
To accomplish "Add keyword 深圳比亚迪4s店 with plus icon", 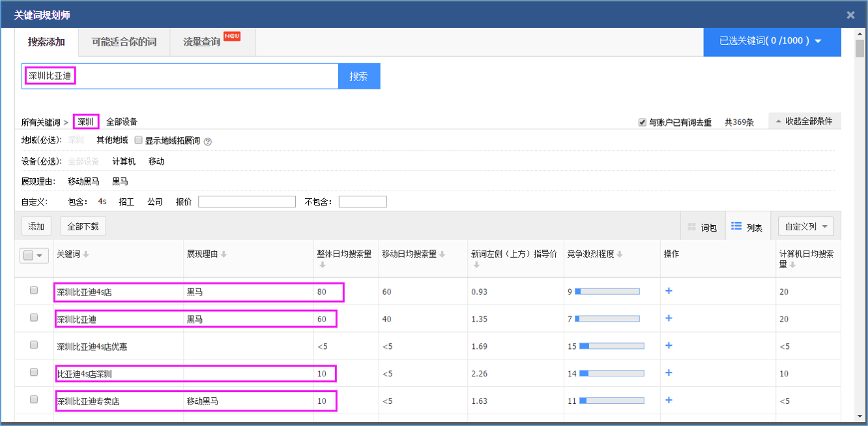I will coord(669,291).
